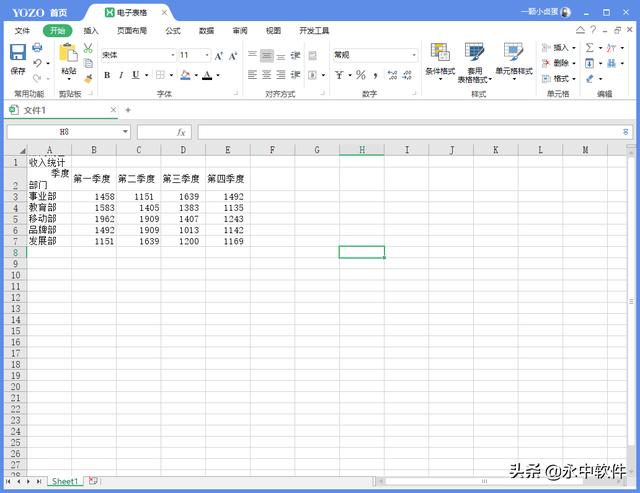Switch to the 插入 (Insert) ribbon tab
This screenshot has width=640, height=493.
(x=91, y=31)
